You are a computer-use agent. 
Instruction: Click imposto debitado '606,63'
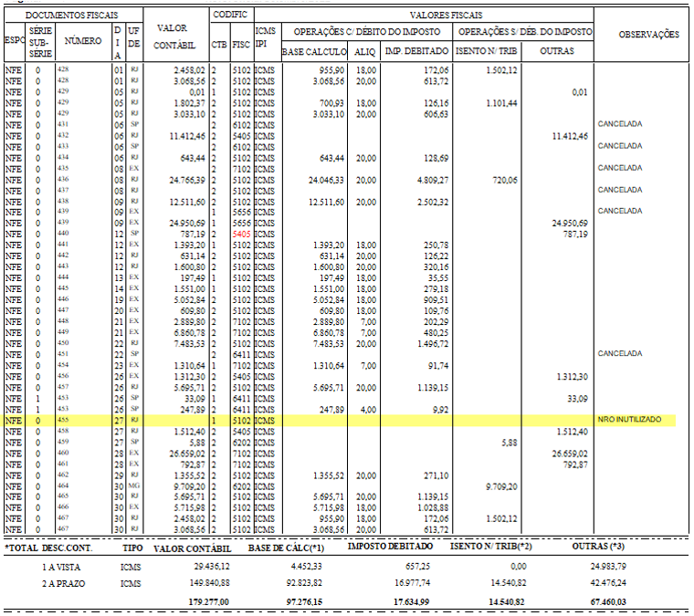click(x=436, y=114)
